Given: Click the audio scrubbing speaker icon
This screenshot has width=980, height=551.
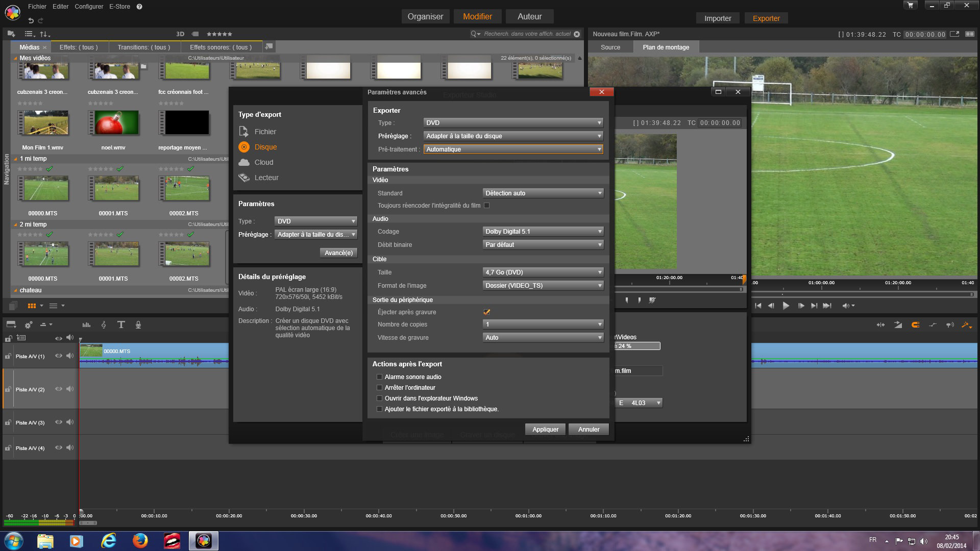Looking at the screenshot, I should [949, 324].
